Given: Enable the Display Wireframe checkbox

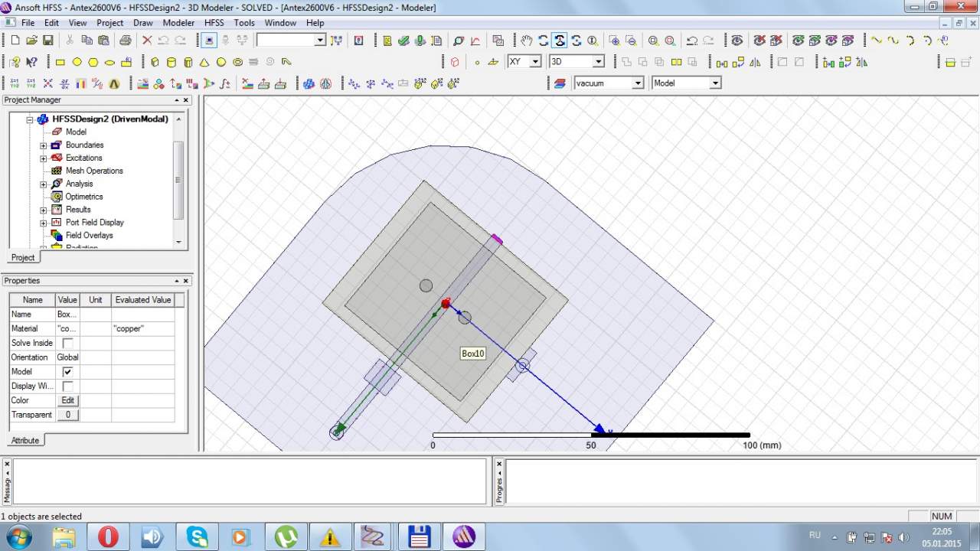Looking at the screenshot, I should pyautogui.click(x=67, y=386).
